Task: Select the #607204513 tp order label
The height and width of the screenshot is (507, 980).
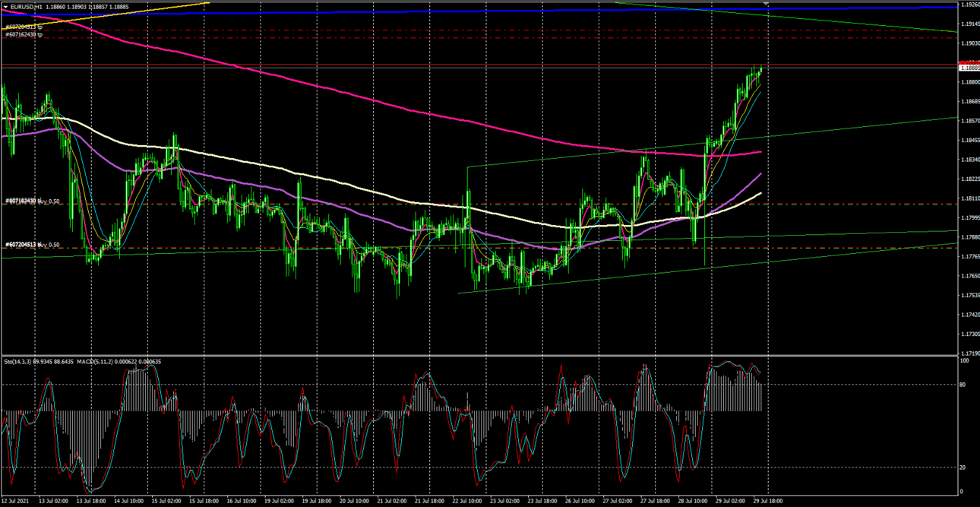Action: point(24,27)
